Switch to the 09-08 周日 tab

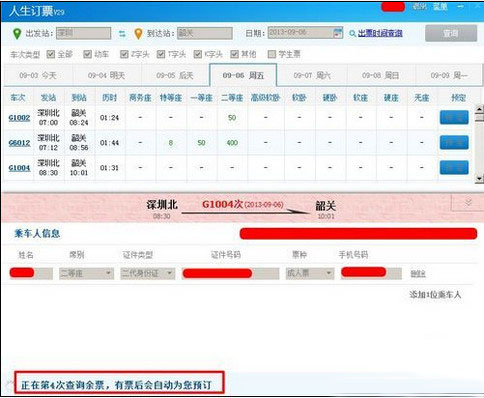point(381,75)
